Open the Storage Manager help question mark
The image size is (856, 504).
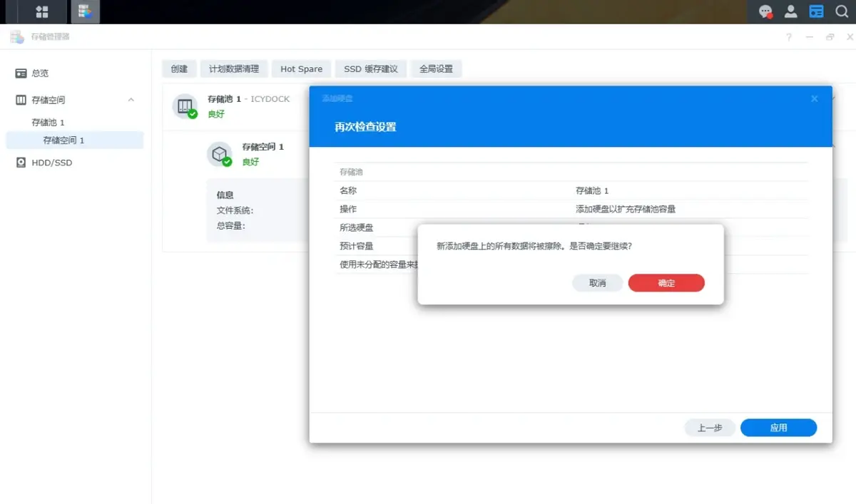click(x=789, y=37)
